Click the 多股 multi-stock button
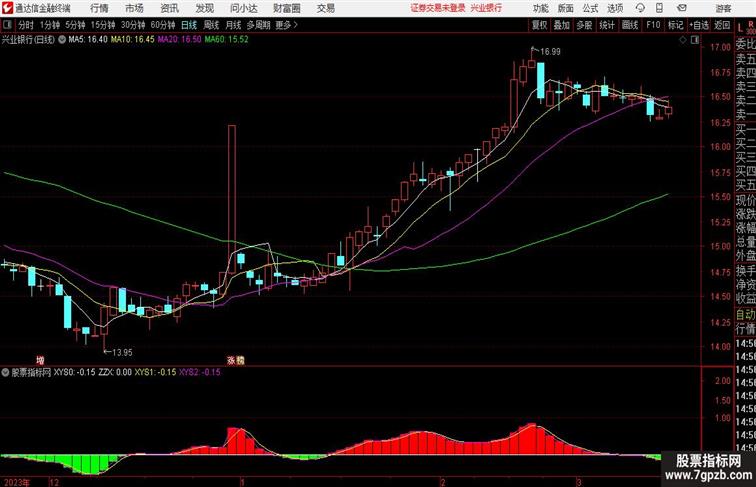Screen dimensions: 756x487 pos(584,25)
